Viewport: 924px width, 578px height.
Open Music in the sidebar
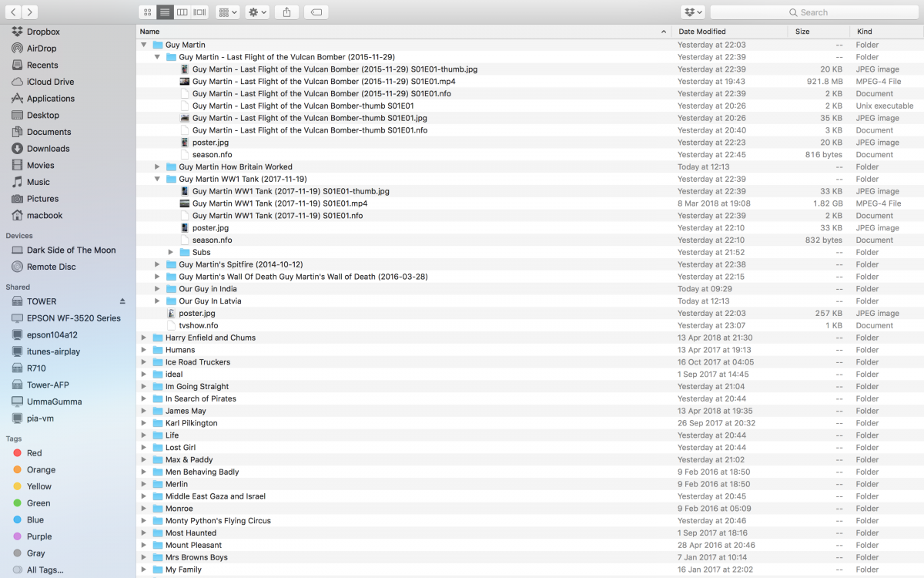[38, 182]
